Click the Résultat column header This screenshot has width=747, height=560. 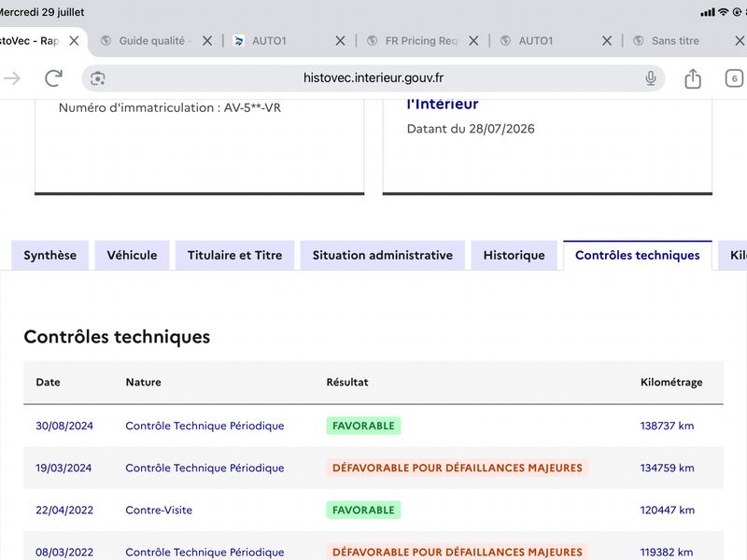click(347, 382)
